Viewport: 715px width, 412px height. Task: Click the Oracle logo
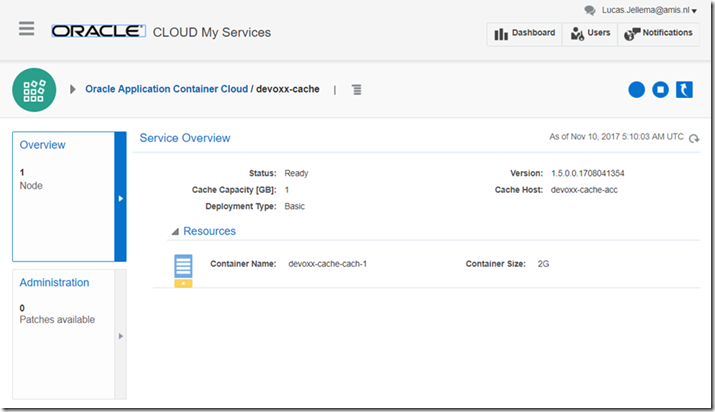(97, 32)
